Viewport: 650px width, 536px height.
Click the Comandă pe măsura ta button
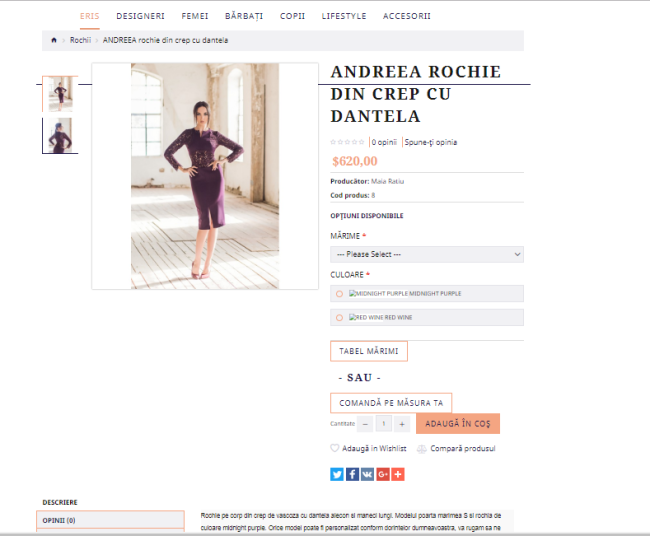coord(391,403)
